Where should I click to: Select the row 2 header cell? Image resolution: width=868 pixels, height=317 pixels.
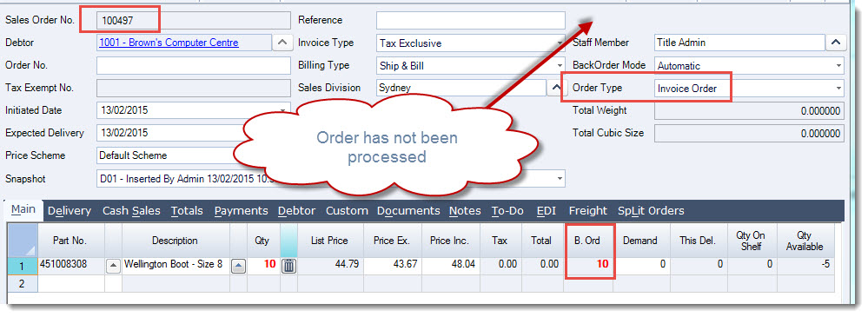(22, 283)
